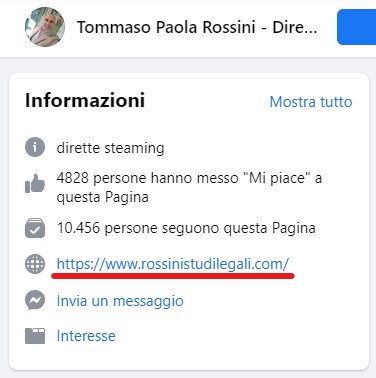Viewport: 376px width, 378px height.
Task: Click the page profile picture thumbnail
Action: [45, 27]
